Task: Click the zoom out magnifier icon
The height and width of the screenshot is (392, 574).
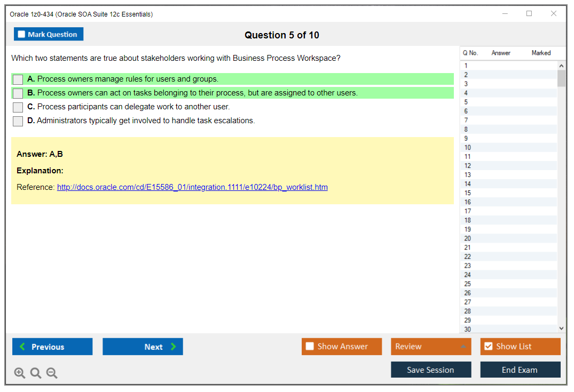Action: click(52, 373)
